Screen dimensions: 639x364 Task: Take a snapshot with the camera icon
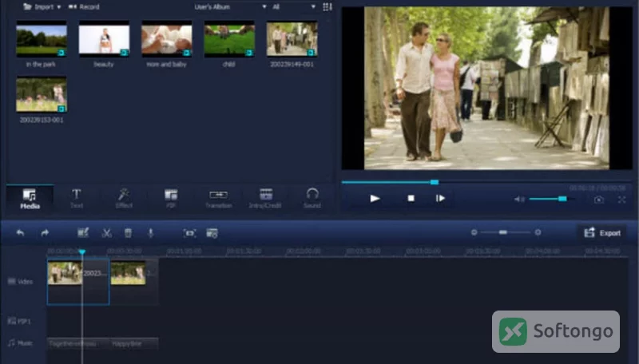(598, 200)
